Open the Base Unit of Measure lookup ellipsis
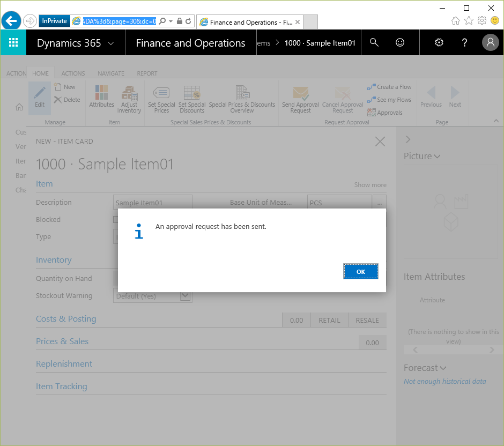This screenshot has width=504, height=446. 379,203
